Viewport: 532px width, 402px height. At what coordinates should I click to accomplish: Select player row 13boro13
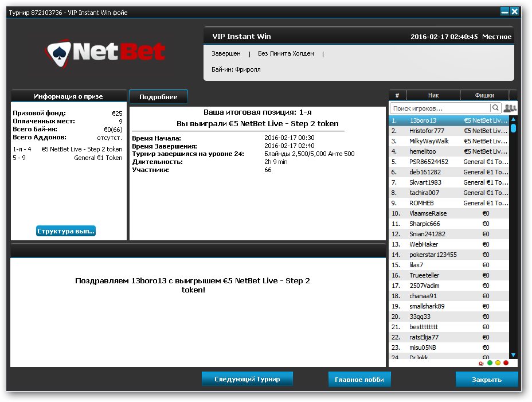449,120
